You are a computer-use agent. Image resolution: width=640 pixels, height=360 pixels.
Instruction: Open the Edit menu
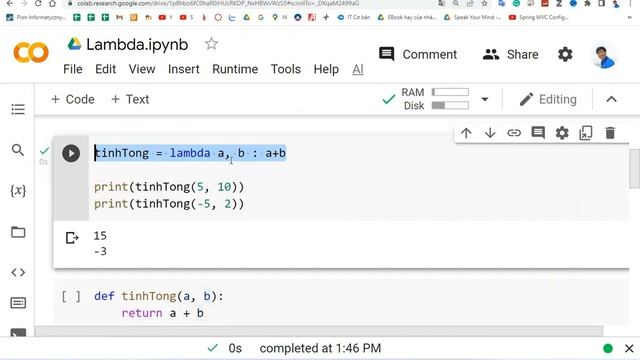tap(105, 69)
